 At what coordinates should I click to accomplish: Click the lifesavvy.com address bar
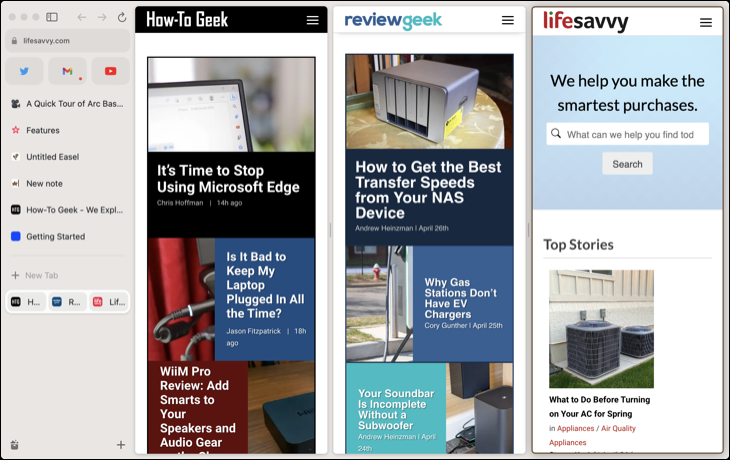[x=68, y=41]
